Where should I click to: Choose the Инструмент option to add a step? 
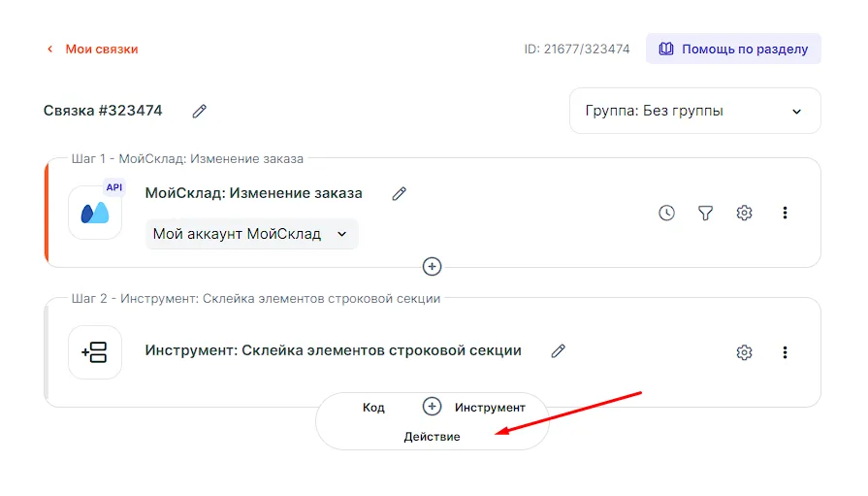click(490, 408)
